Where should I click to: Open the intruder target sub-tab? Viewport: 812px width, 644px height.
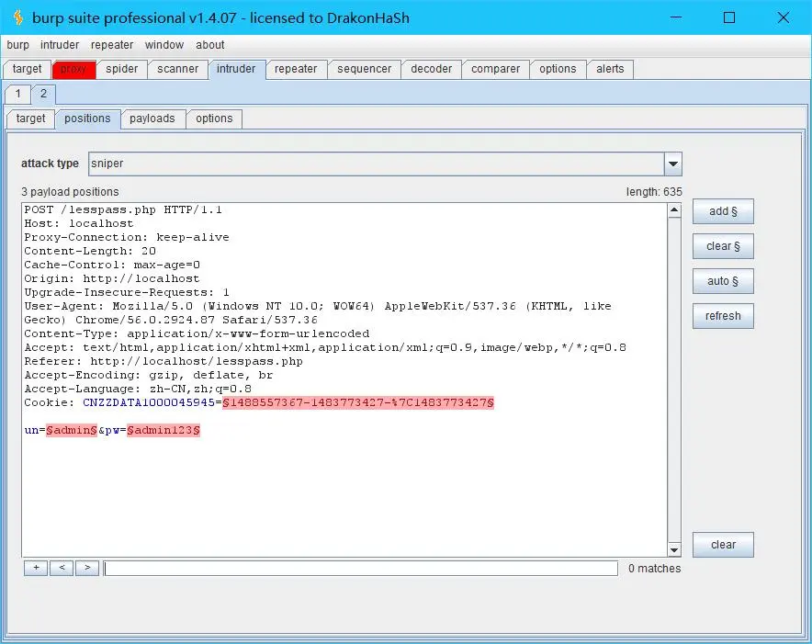pyautogui.click(x=30, y=119)
